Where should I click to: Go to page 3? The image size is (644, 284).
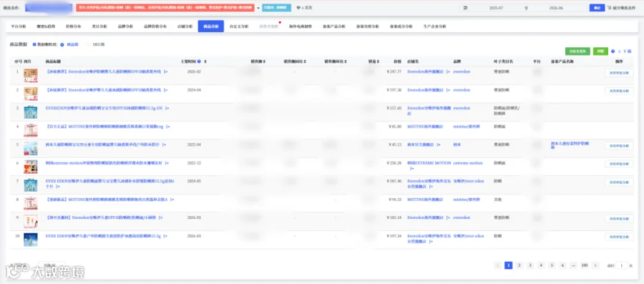tap(530, 265)
